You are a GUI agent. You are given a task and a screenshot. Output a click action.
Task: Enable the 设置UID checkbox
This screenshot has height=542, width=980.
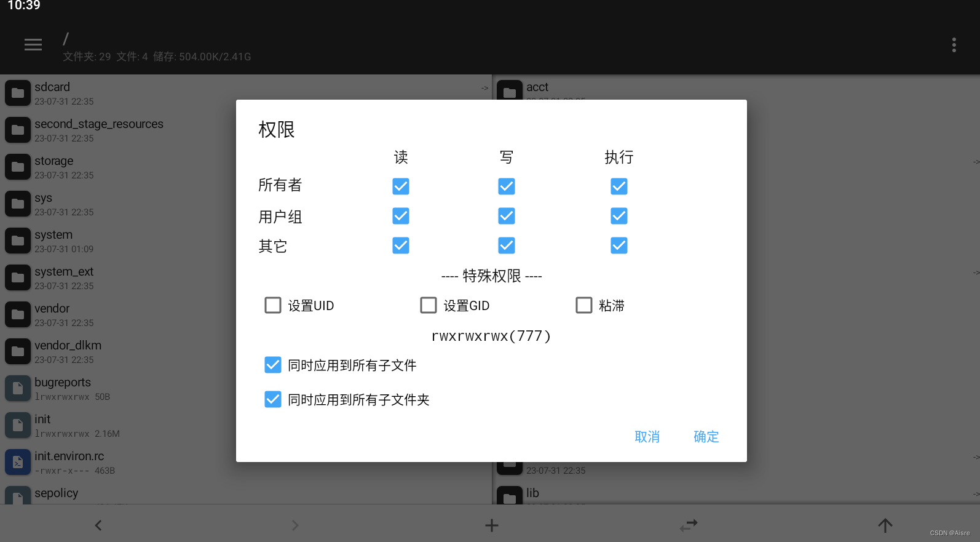pyautogui.click(x=273, y=305)
